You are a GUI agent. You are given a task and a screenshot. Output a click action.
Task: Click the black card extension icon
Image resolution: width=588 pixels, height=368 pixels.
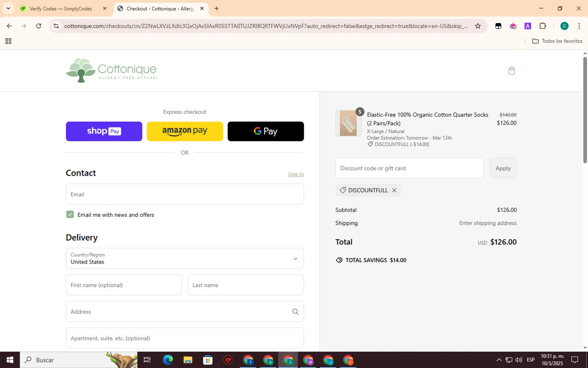(x=498, y=26)
